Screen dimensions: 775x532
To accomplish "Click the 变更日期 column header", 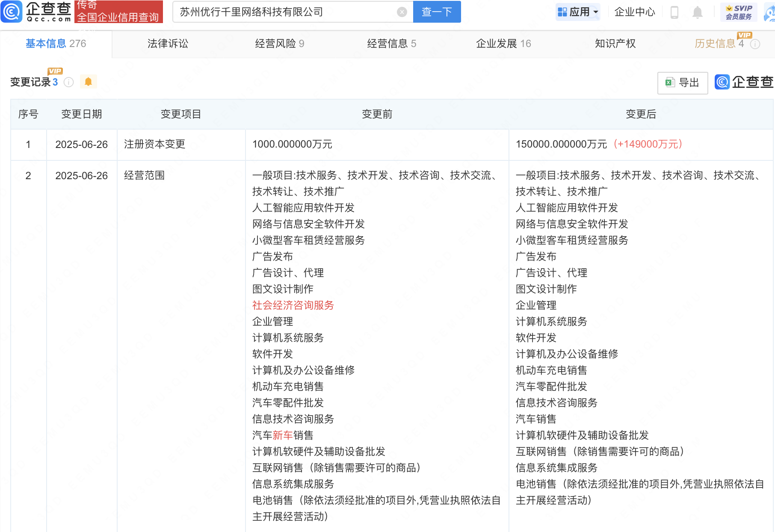I will click(82, 114).
